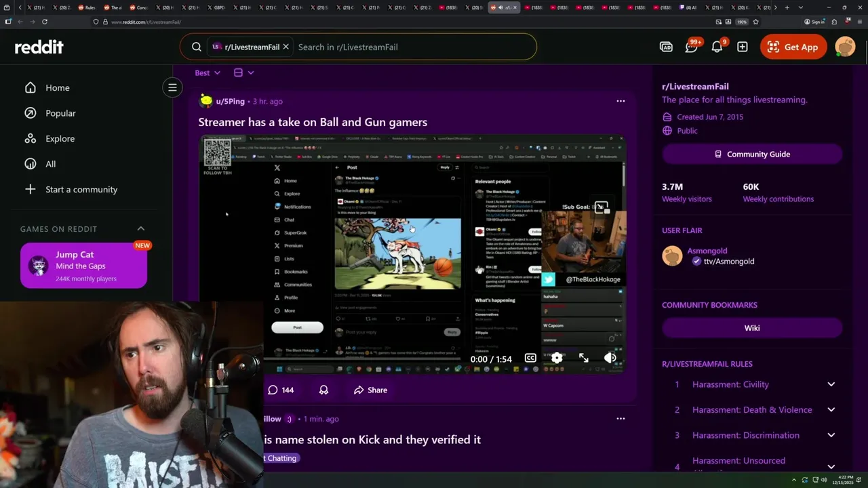Open the r/LivestreamFail community title
Screen dimensions: 868x488
click(x=695, y=86)
